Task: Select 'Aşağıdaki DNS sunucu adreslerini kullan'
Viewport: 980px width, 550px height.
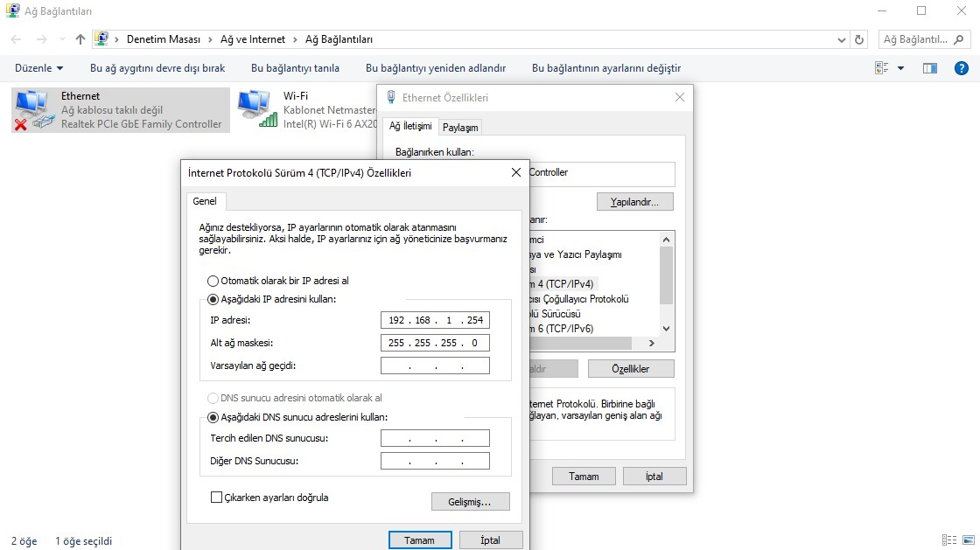Action: point(213,417)
